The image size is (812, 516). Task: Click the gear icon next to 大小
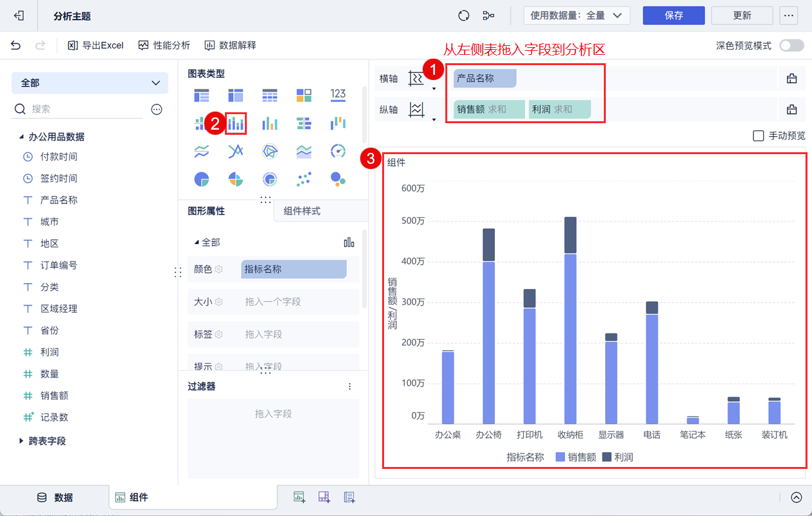(218, 302)
